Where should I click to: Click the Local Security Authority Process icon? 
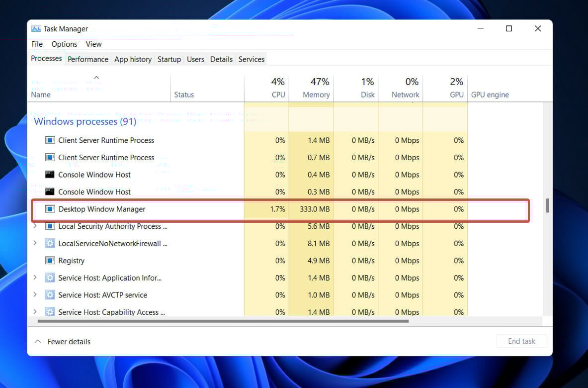click(50, 226)
